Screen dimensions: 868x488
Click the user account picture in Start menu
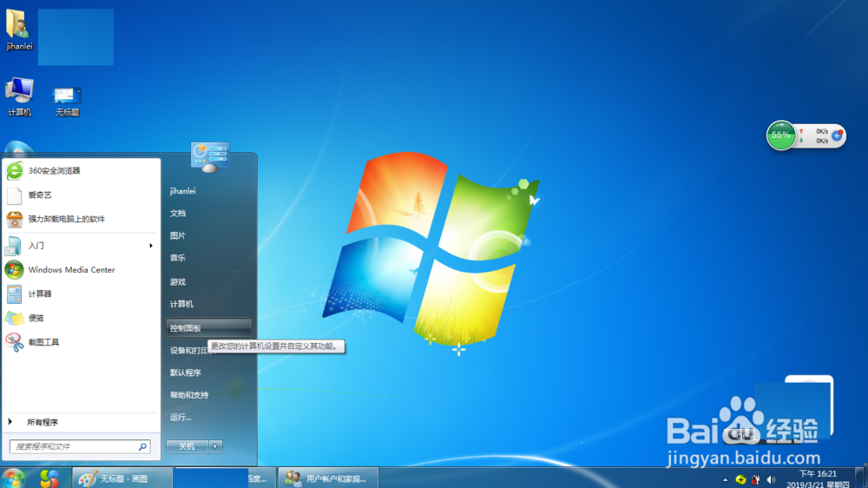click(210, 157)
